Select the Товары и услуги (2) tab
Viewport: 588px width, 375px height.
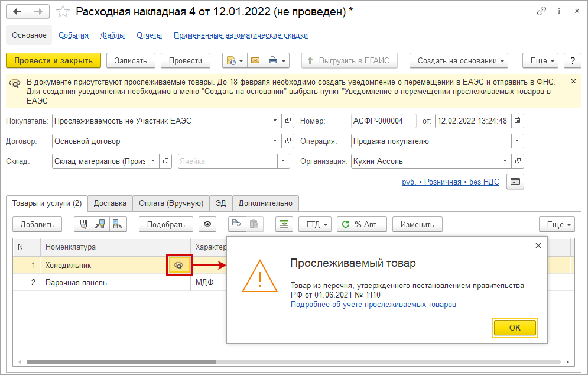(x=47, y=203)
